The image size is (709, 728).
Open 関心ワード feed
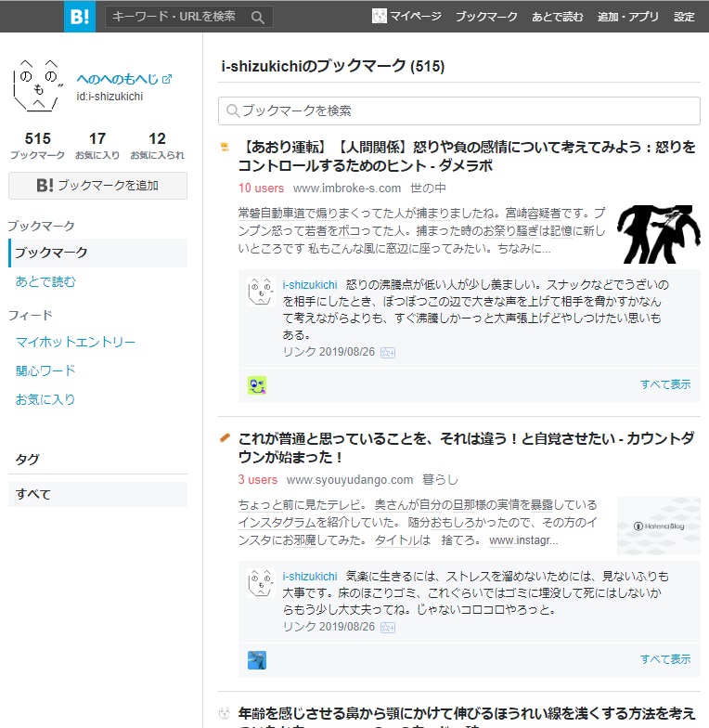pyautogui.click(x=45, y=370)
